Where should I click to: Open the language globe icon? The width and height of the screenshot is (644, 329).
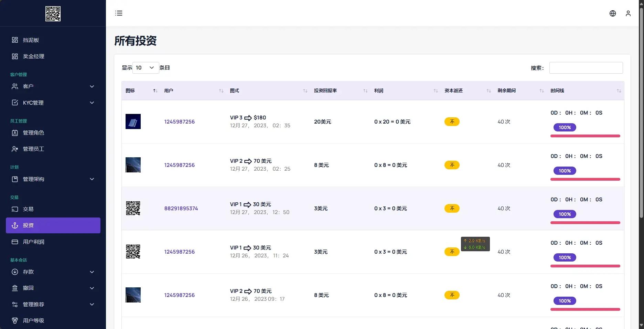613,13
